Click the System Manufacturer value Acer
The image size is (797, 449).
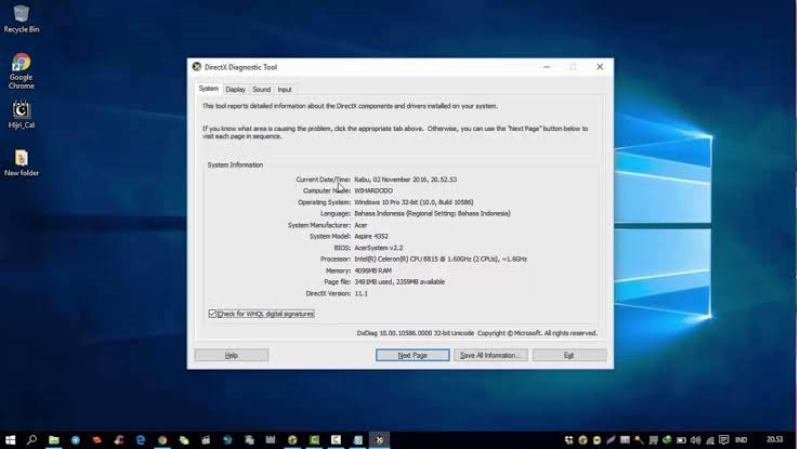tap(360, 225)
